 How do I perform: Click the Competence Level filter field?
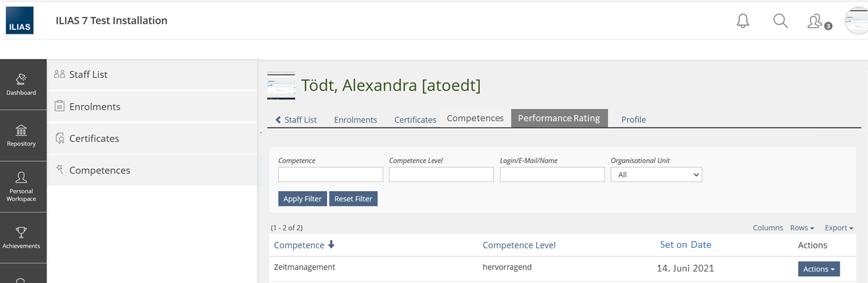click(441, 175)
